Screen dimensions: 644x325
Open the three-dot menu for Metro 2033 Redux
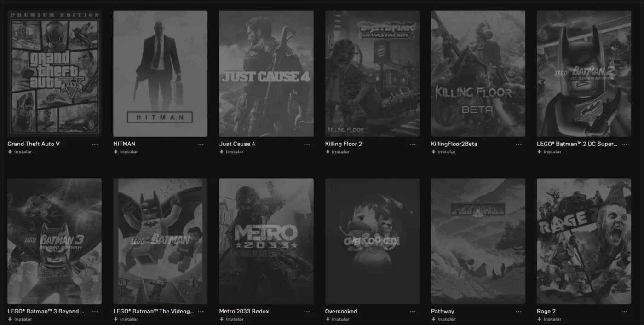tap(307, 312)
